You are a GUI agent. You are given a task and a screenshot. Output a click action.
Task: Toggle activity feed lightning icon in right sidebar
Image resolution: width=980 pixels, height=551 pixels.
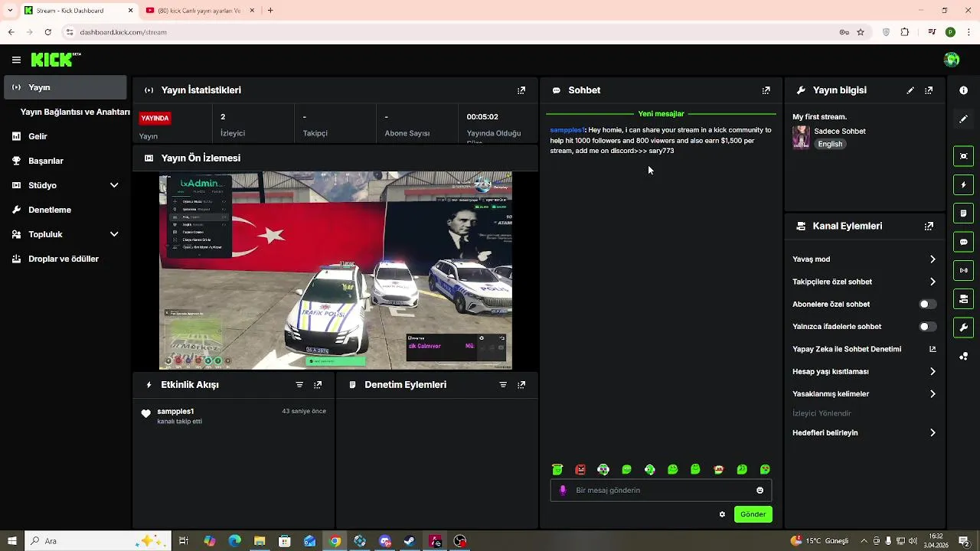pyautogui.click(x=964, y=184)
